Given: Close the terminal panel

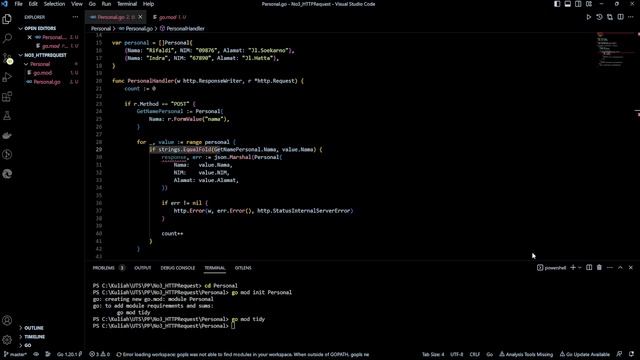Looking at the screenshot, I should coord(631,267).
